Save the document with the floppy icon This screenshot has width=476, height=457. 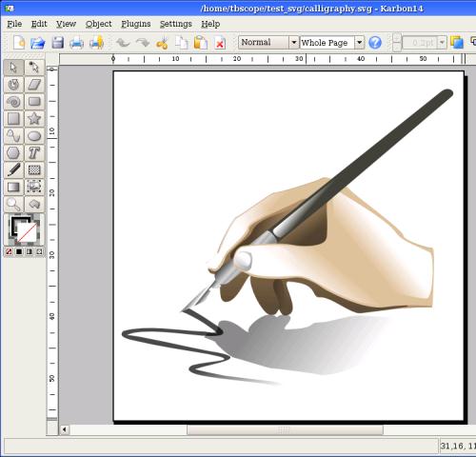coord(58,43)
